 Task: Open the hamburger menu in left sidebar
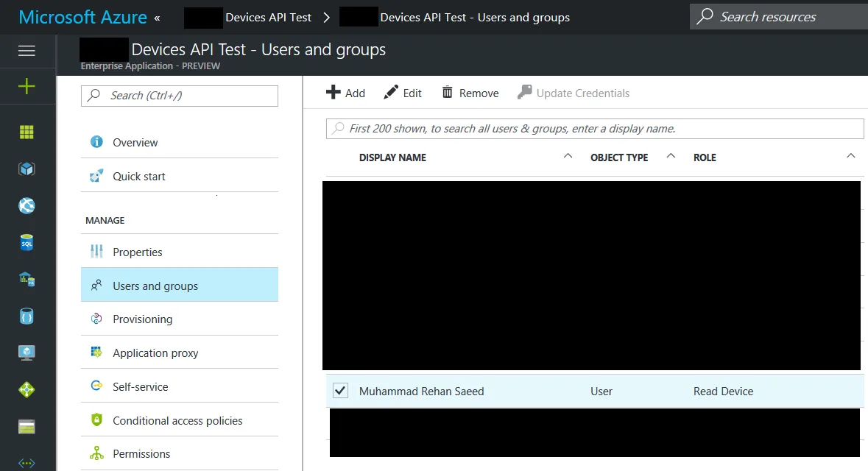click(x=27, y=51)
